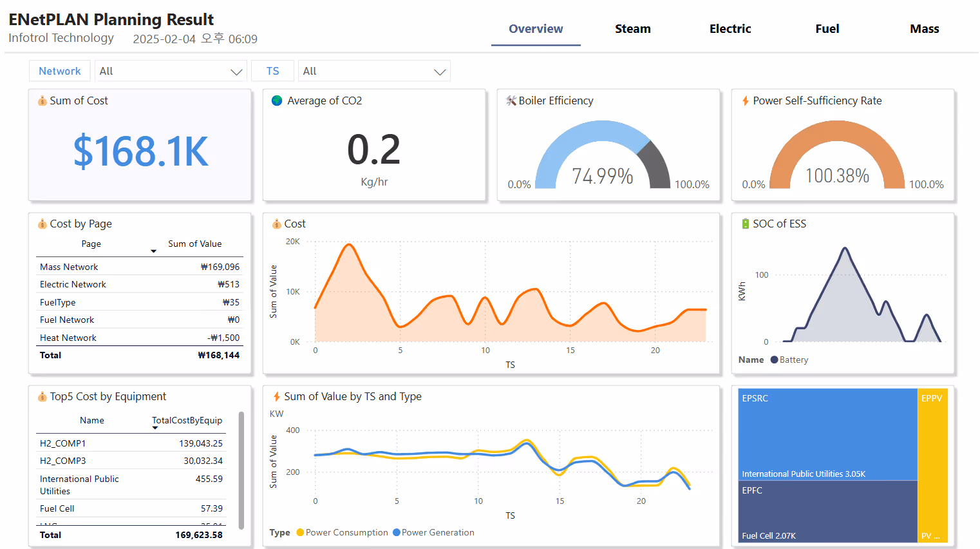
Task: Click the Network slicer label button
Action: (x=60, y=71)
